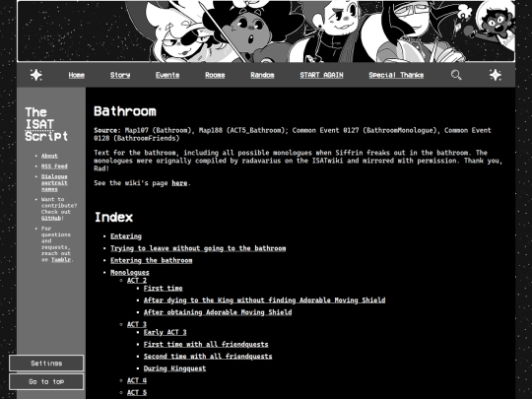Open the First time index link
This screenshot has width=532, height=399.
pyautogui.click(x=163, y=288)
